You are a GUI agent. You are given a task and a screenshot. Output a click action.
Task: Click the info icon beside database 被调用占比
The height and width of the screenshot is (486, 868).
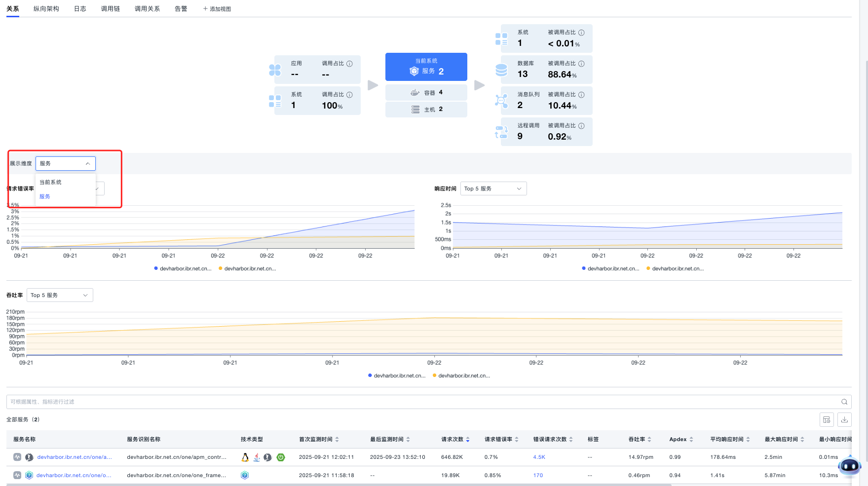click(x=581, y=64)
